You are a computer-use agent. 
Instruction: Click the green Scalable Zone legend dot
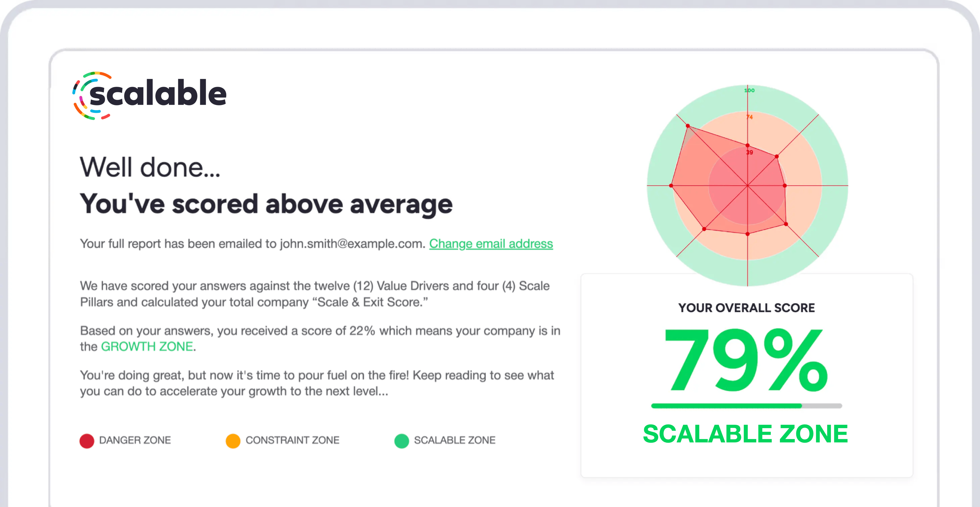click(x=401, y=441)
